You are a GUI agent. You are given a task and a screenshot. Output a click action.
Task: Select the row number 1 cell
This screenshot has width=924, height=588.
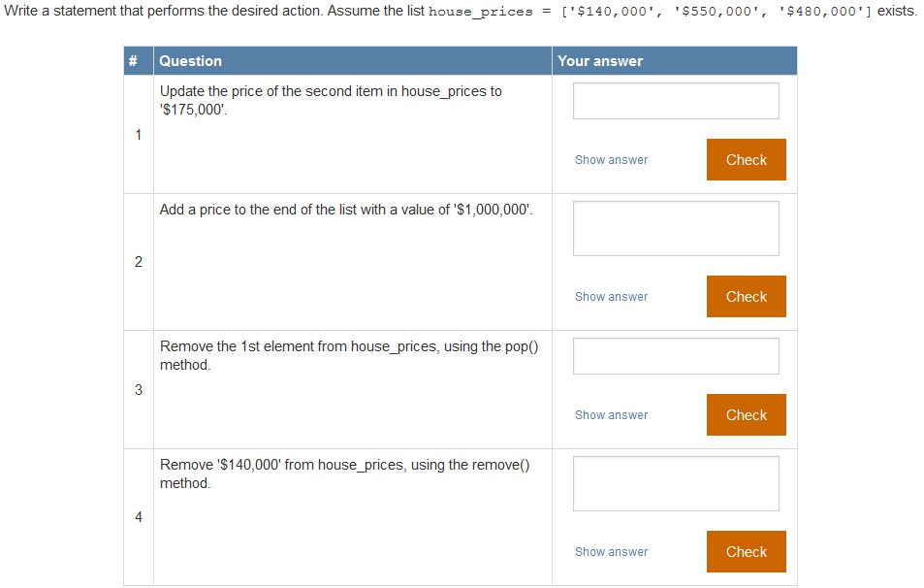(x=137, y=134)
